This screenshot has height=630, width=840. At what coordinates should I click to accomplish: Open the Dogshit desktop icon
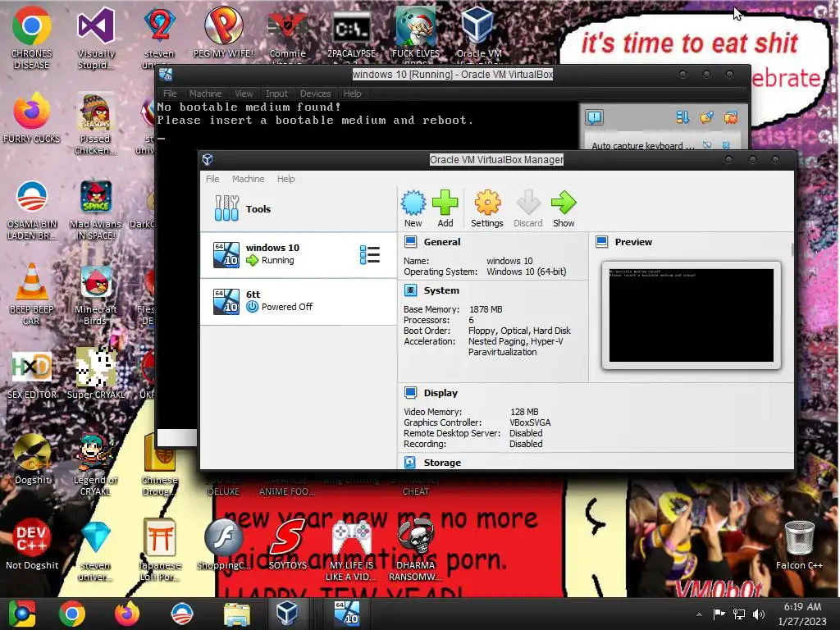point(32,459)
